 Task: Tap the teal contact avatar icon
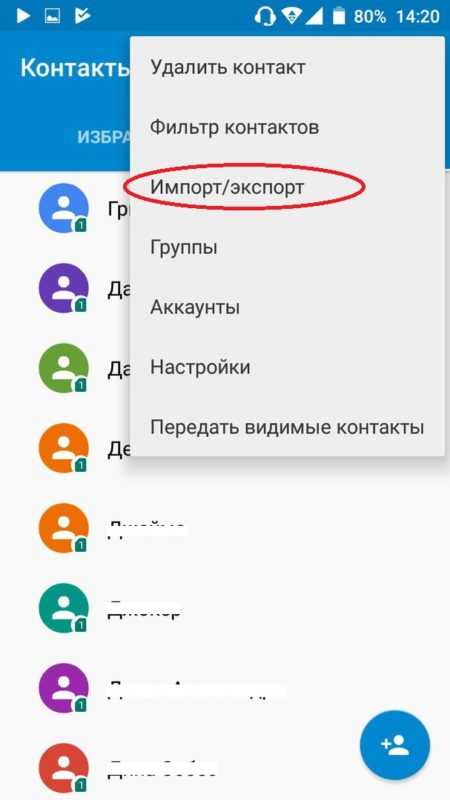click(x=63, y=608)
